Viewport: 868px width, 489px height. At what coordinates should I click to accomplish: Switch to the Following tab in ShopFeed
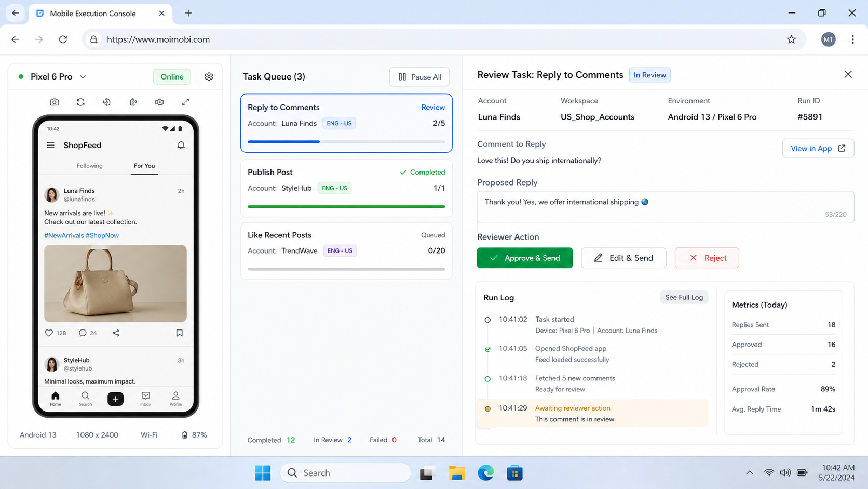(x=89, y=166)
